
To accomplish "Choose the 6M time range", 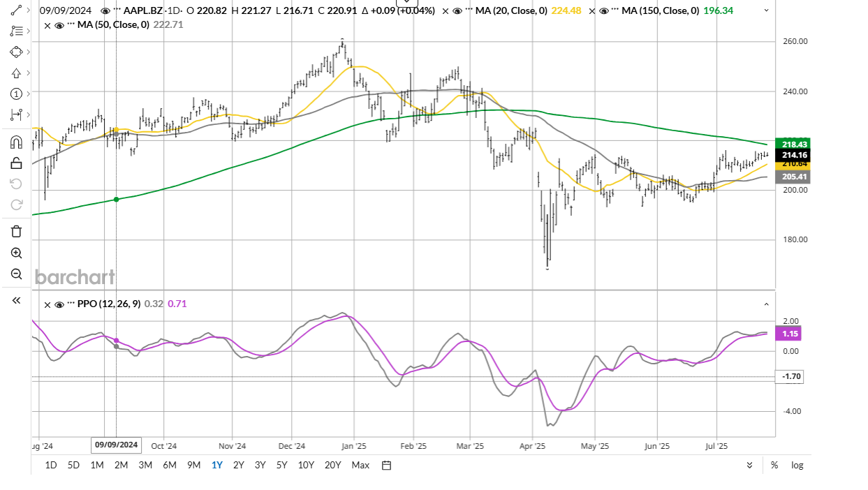I will [x=169, y=466].
